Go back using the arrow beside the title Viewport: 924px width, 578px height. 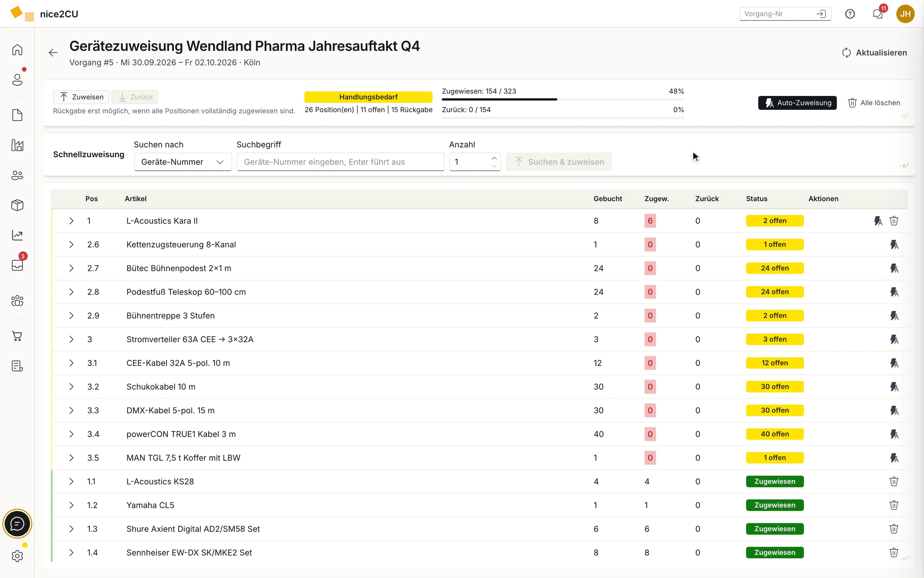53,52
